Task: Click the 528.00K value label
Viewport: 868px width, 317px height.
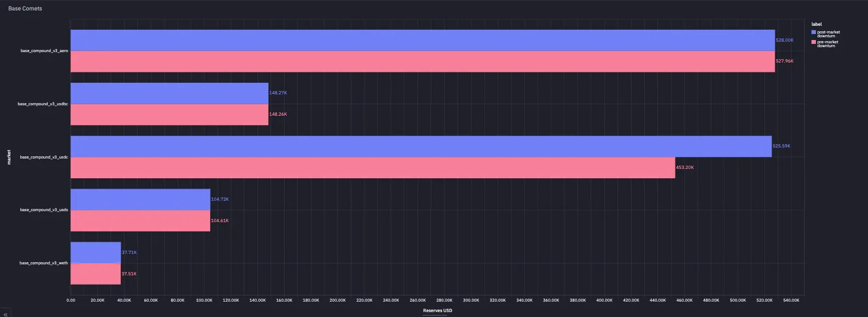Action: click(x=785, y=40)
